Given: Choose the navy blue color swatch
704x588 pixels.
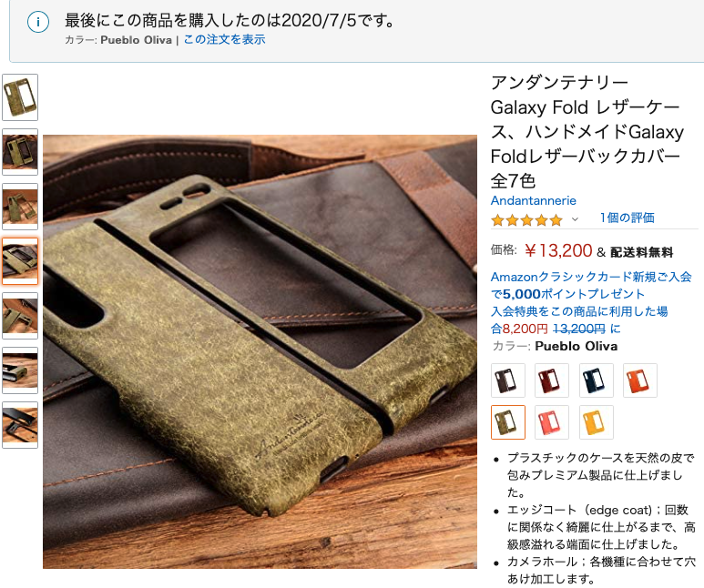Looking at the screenshot, I should pyautogui.click(x=597, y=380).
